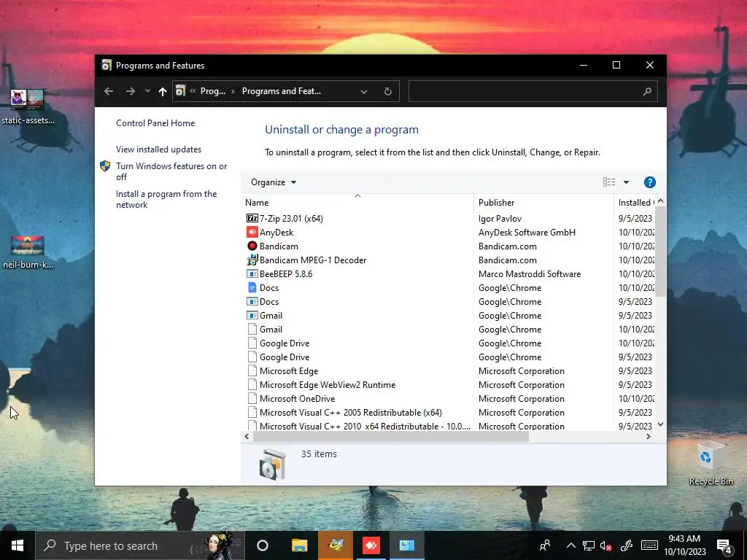Open recent locations dropdown arrow
The height and width of the screenshot is (560, 747).
pos(147,91)
